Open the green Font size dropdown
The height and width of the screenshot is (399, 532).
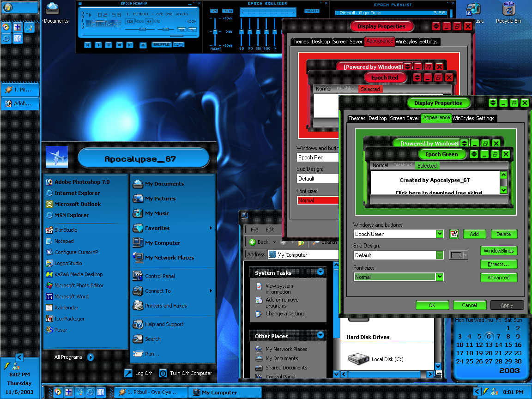439,277
